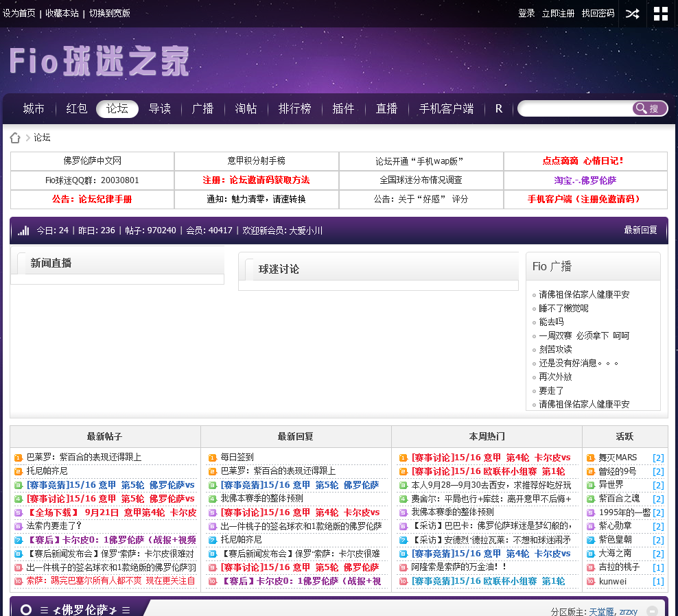678x616 pixels.
Task: Open 我佛本赛季的整体预测 in 最新回复
Action: [x=261, y=498]
